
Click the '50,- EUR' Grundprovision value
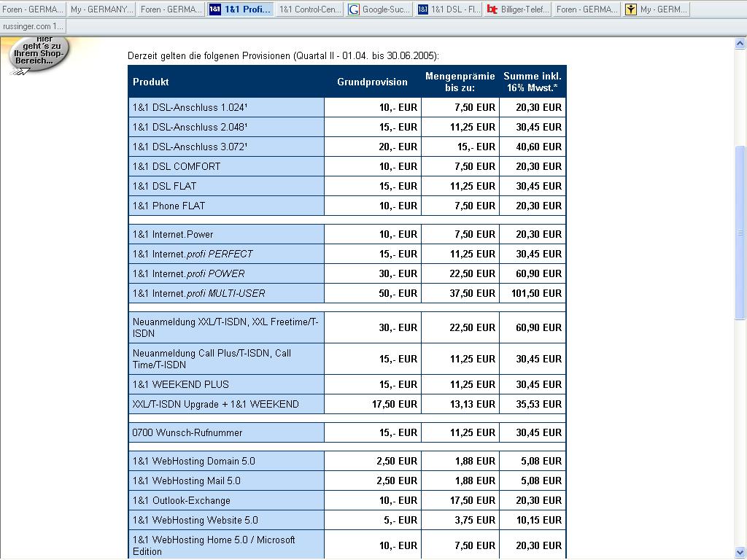click(398, 293)
